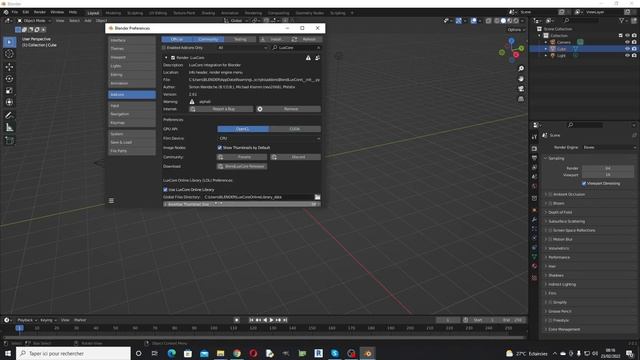Open the Interface section in Preferences sidebar
This screenshot has width=640, height=360.
(x=132, y=40)
